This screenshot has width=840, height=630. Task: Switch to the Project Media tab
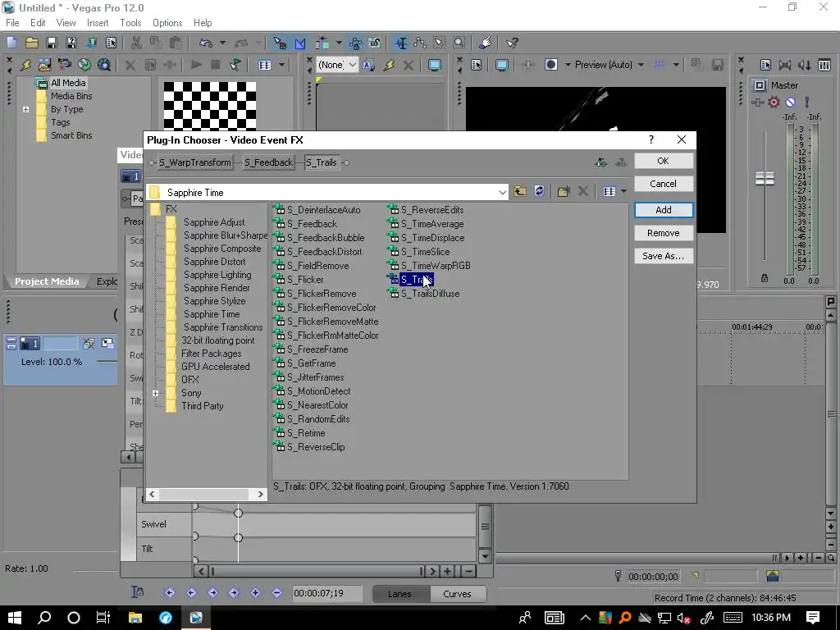(x=47, y=281)
